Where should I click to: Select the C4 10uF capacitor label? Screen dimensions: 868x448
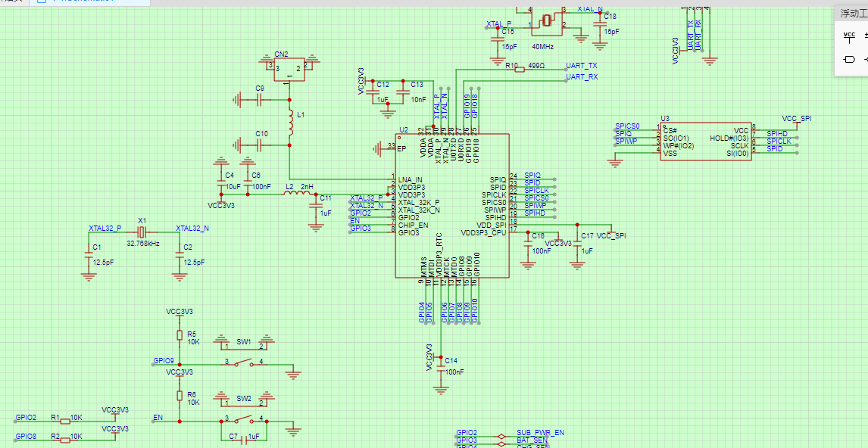(x=229, y=175)
